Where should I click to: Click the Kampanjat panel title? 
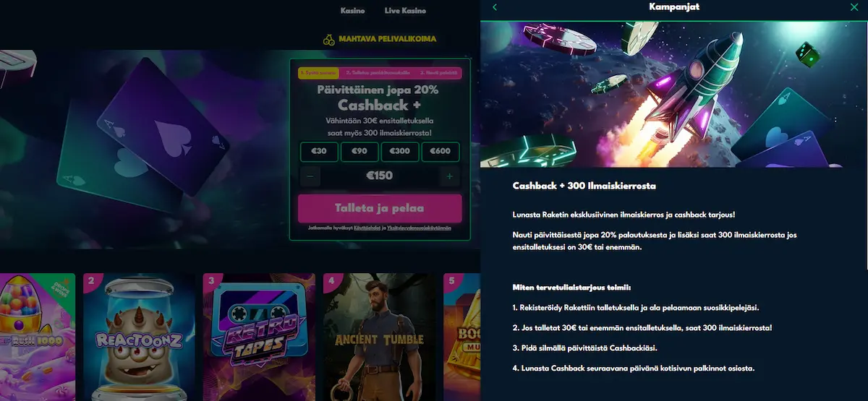click(x=674, y=7)
